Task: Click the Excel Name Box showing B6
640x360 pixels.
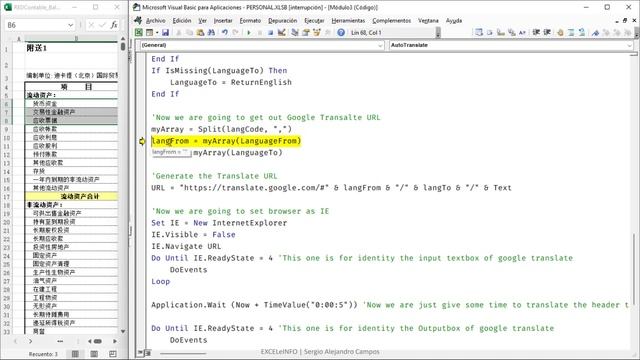Action: [36, 25]
